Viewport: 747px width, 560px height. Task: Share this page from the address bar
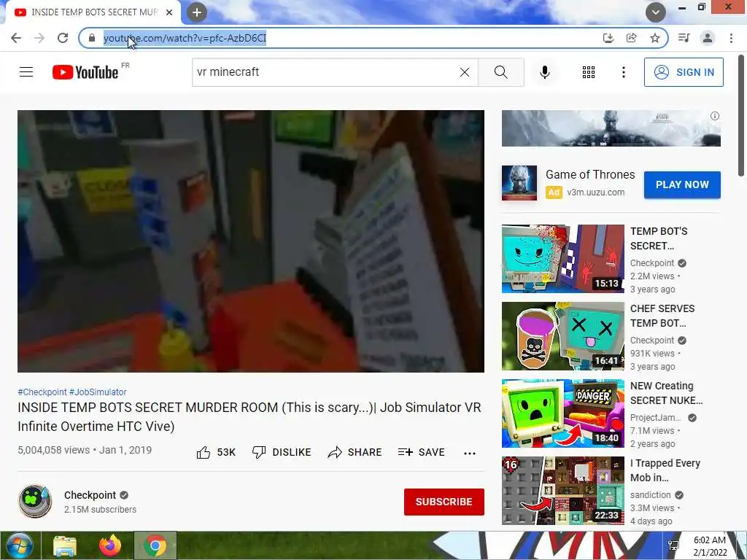pyautogui.click(x=632, y=38)
